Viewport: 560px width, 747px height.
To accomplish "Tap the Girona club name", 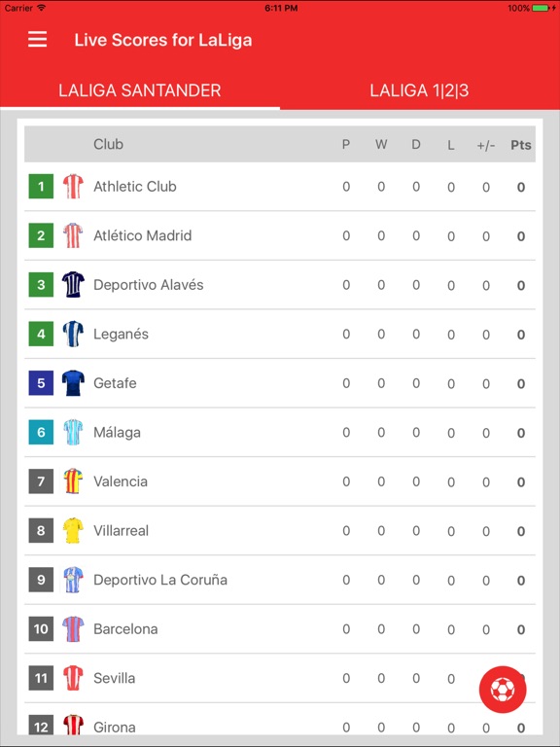I will (115, 727).
